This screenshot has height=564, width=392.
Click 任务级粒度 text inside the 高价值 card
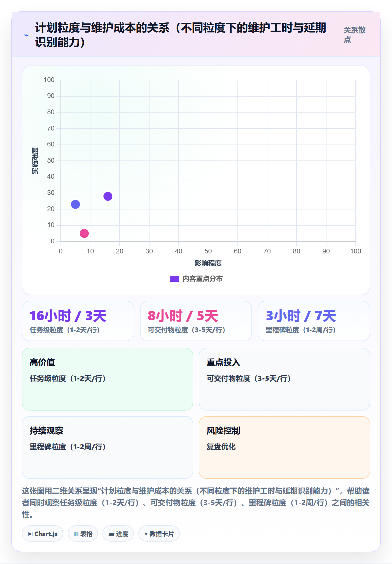coord(68,379)
